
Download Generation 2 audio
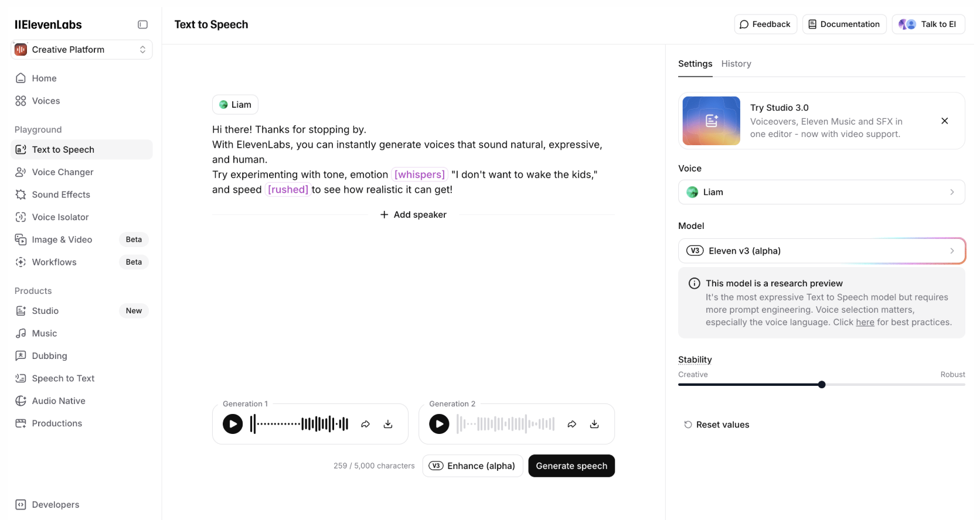pyautogui.click(x=594, y=424)
